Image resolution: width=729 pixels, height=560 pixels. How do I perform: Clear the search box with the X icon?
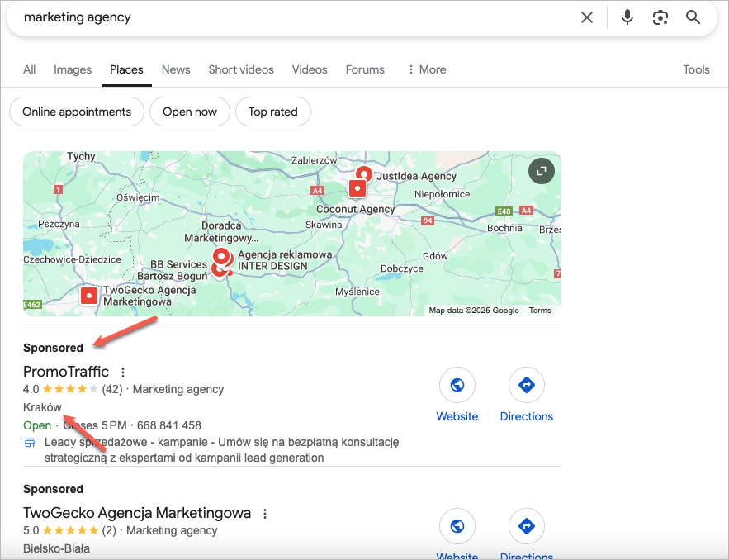click(587, 17)
